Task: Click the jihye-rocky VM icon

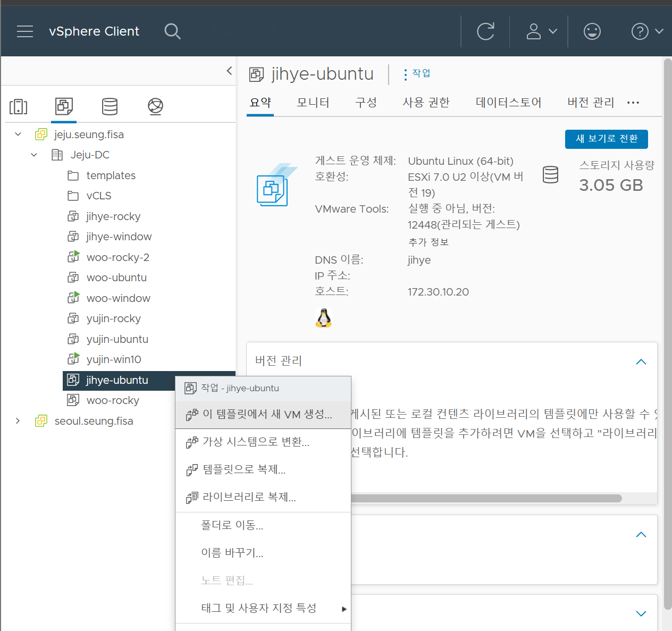Action: [73, 216]
